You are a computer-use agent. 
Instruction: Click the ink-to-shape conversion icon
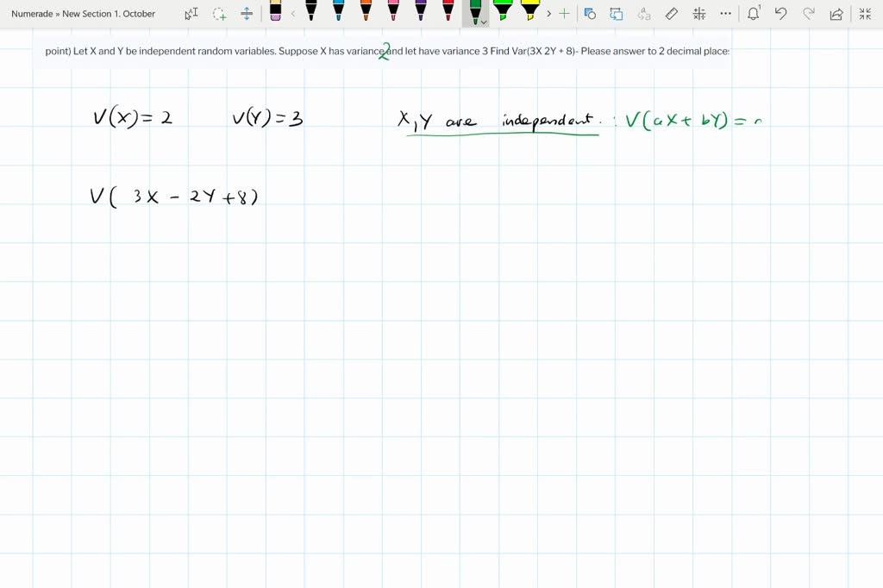589,13
